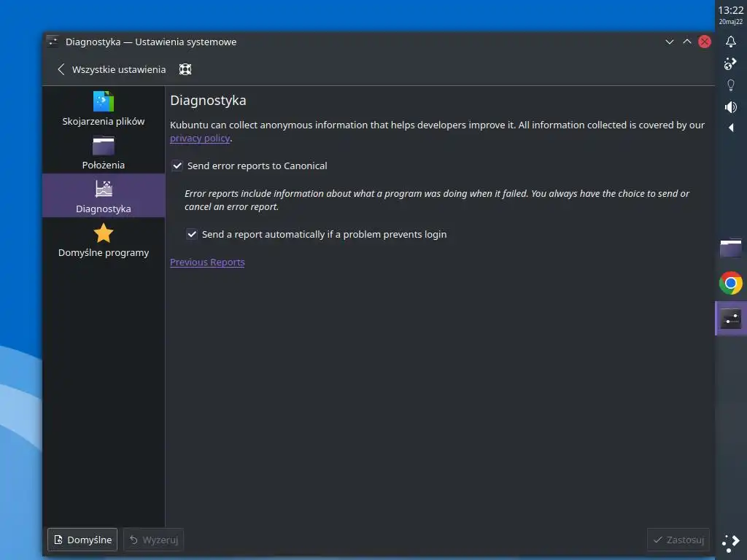This screenshot has width=747, height=560.
Task: Minimize the Diagnostyka window with the down chevron
Action: (670, 42)
